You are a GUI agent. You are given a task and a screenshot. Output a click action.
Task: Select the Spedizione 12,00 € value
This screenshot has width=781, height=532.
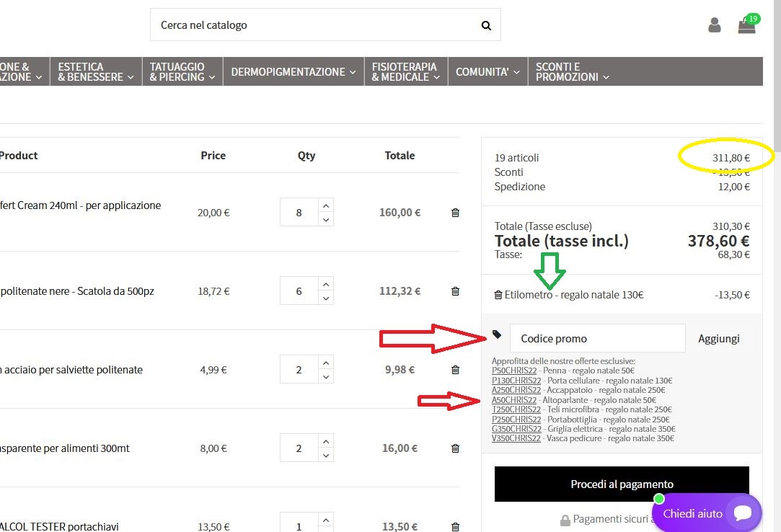click(733, 187)
